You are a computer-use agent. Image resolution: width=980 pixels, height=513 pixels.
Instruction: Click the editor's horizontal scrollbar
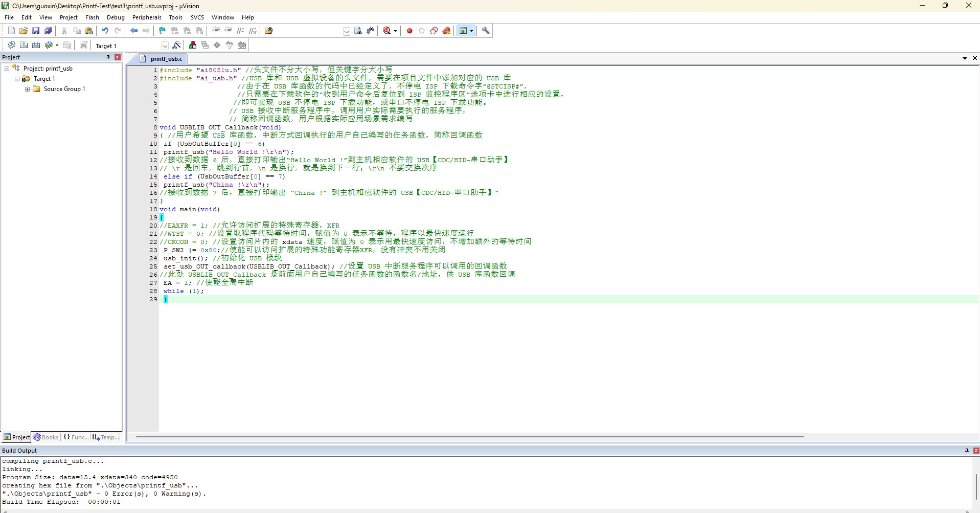pos(469,437)
